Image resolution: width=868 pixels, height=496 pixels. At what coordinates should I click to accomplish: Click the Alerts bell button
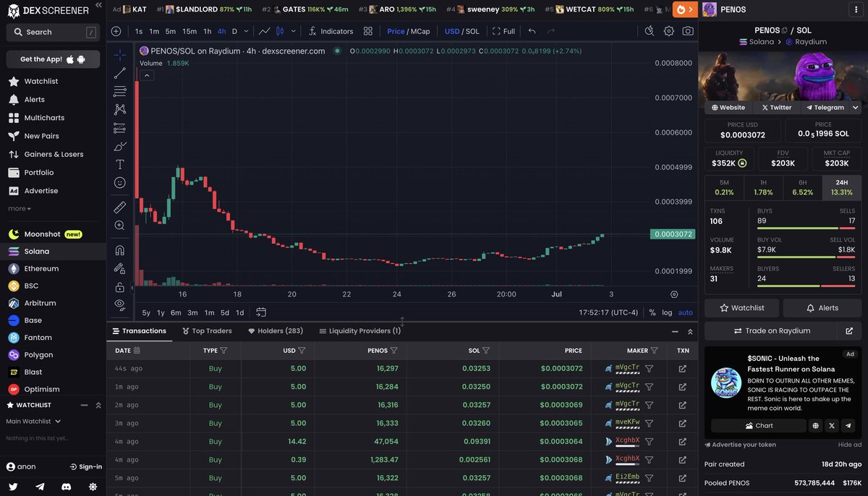click(822, 307)
